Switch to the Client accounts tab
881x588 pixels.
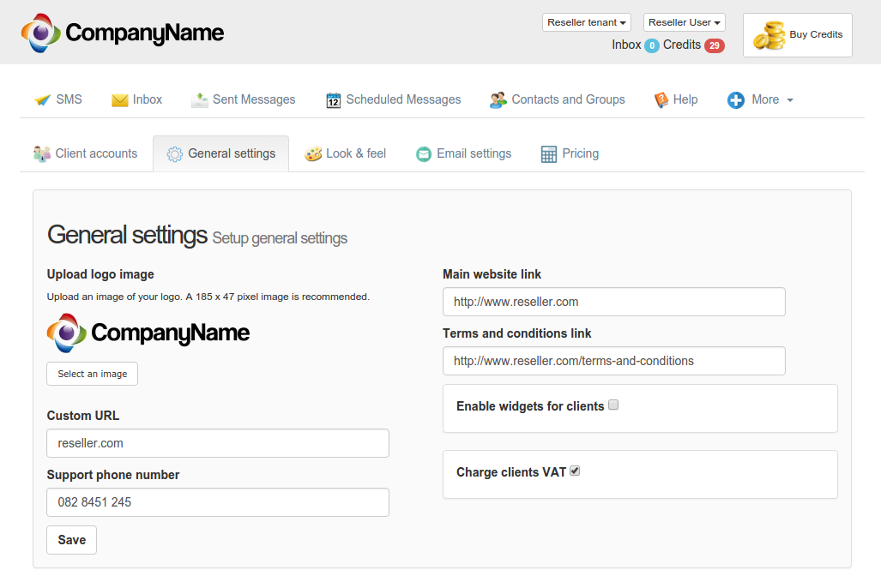tap(86, 154)
